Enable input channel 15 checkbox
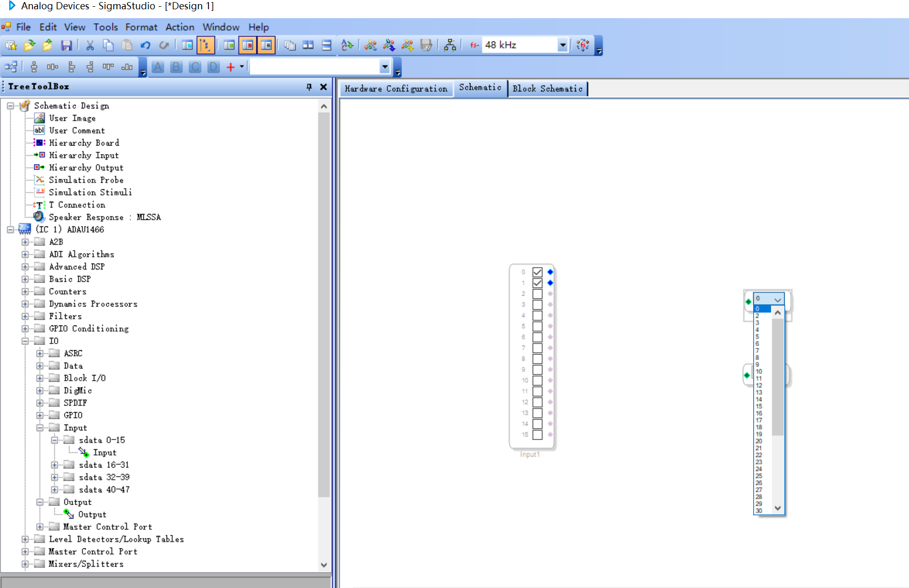This screenshot has height=588, width=909. click(x=537, y=434)
